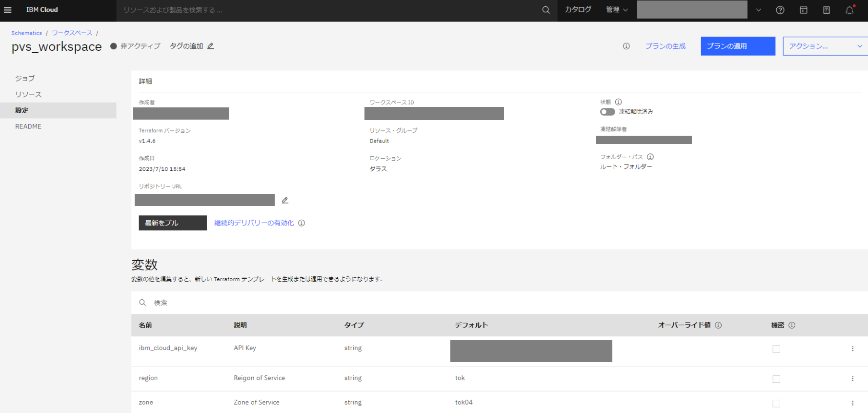Expand the アクション dropdown

pyautogui.click(x=825, y=46)
